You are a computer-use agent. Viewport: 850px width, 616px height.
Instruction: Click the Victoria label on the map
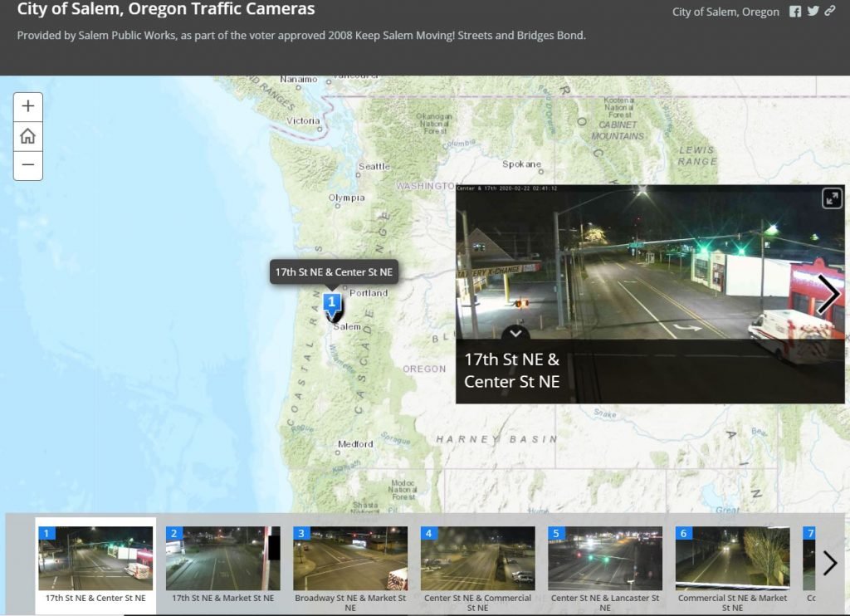coord(303,120)
